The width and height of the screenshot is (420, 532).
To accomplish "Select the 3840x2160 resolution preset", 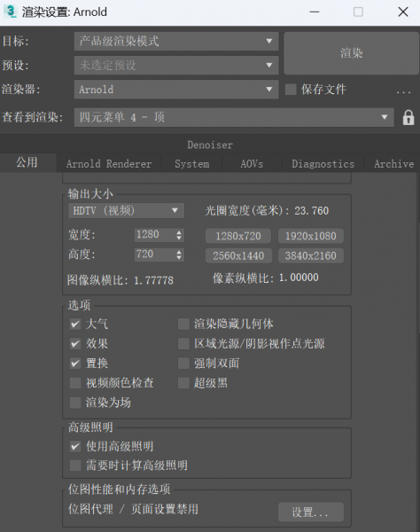I will click(x=311, y=256).
